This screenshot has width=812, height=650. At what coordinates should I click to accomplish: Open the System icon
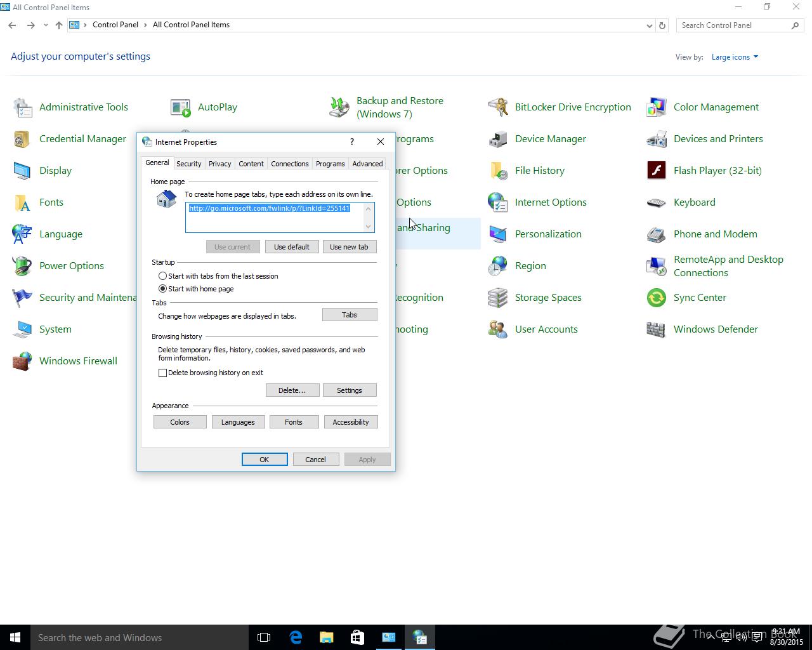point(23,329)
